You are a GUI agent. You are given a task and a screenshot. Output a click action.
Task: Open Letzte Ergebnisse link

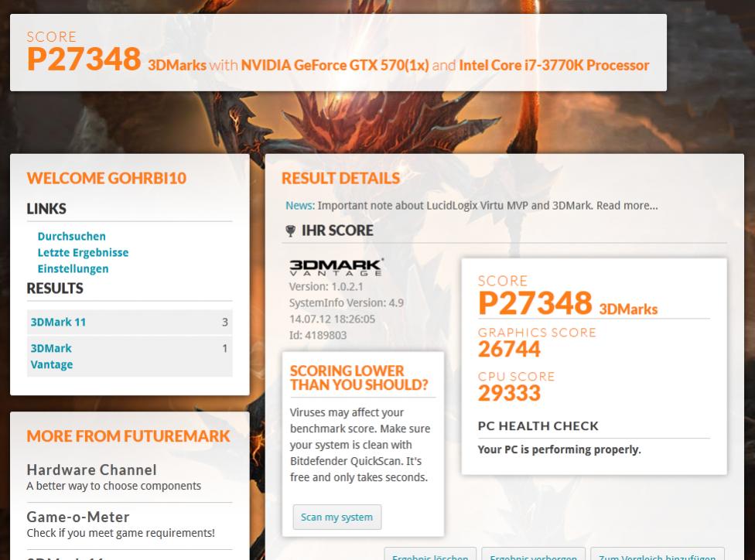coord(83,253)
